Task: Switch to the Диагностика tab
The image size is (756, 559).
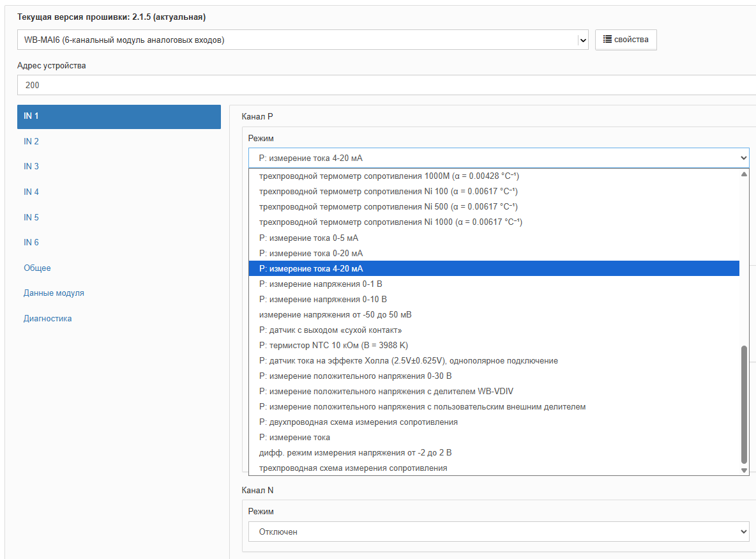Action: (x=47, y=318)
